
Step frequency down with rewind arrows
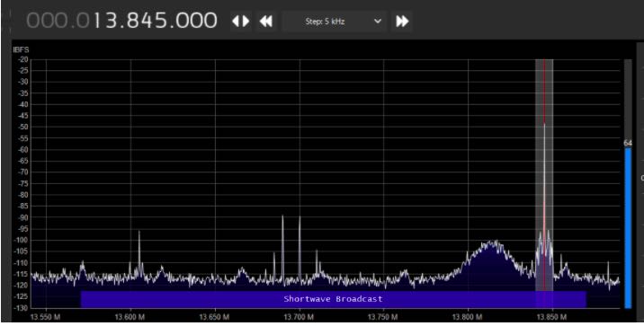[266, 22]
